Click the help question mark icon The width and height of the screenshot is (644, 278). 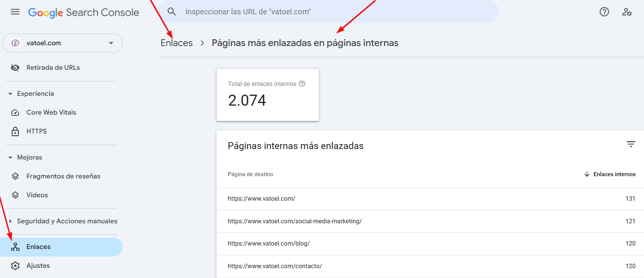(x=604, y=12)
